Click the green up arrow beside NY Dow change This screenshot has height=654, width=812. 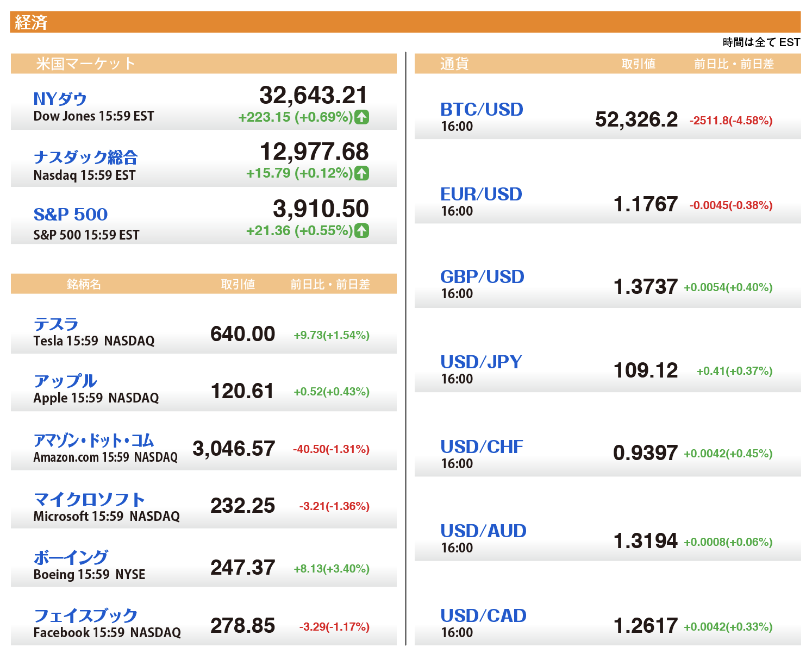pyautogui.click(x=362, y=117)
